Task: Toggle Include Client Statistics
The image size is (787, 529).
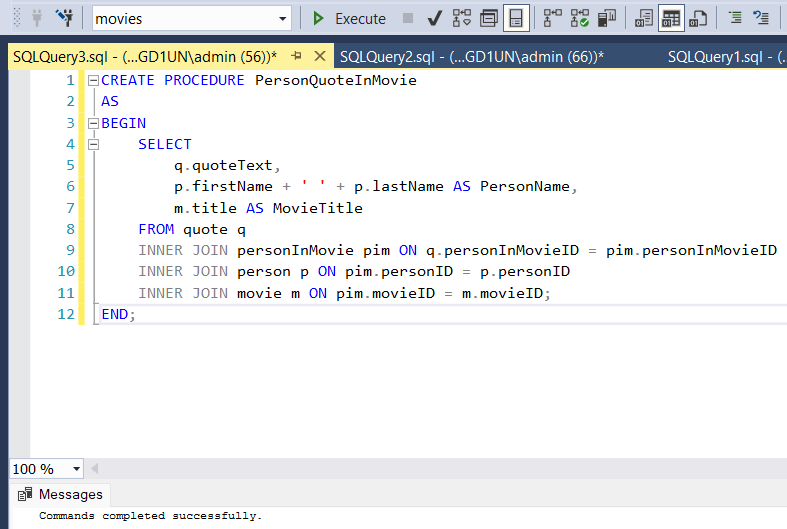Action: point(607,19)
